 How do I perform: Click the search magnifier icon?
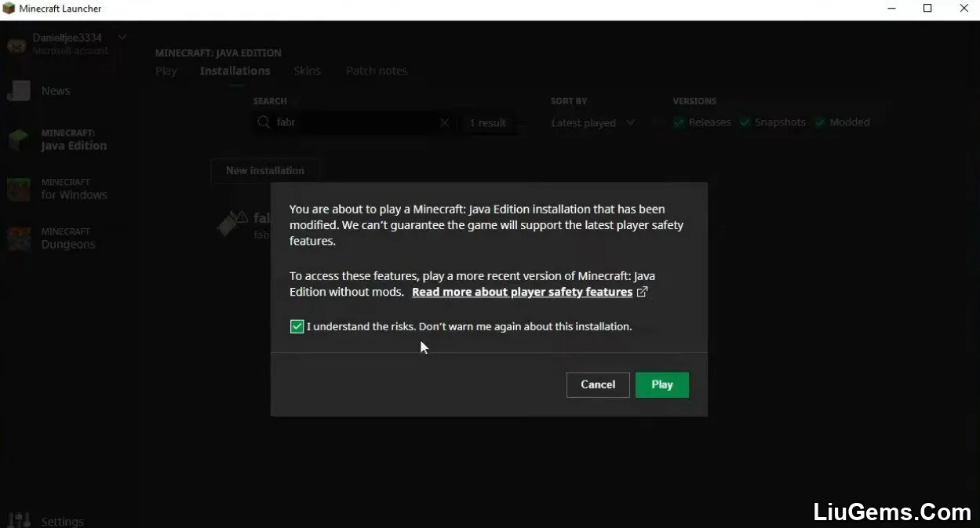tap(264, 122)
